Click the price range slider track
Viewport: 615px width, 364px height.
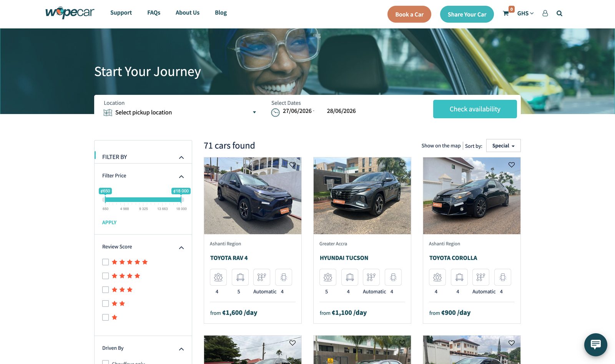click(x=143, y=200)
